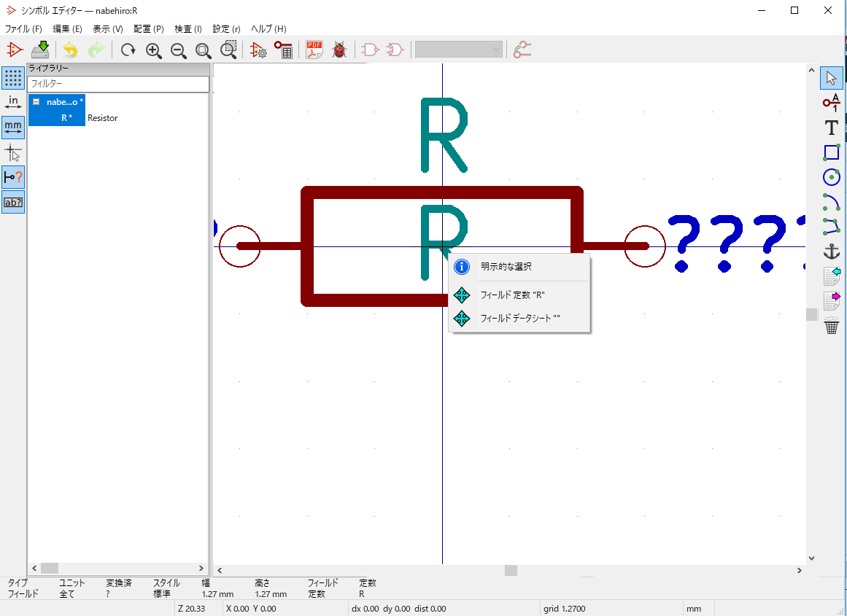Click the Resistor description text
847x616 pixels.
coord(103,117)
